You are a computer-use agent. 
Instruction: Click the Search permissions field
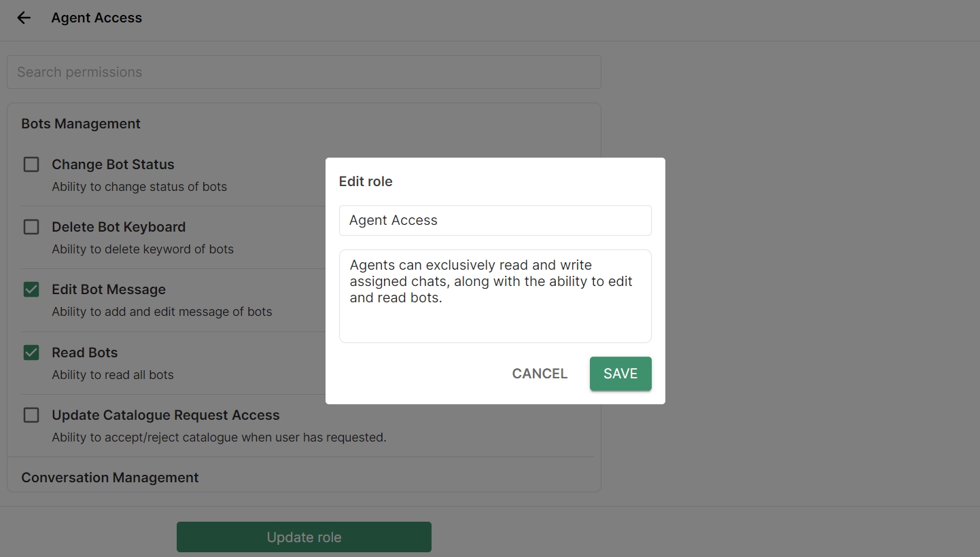tap(304, 72)
